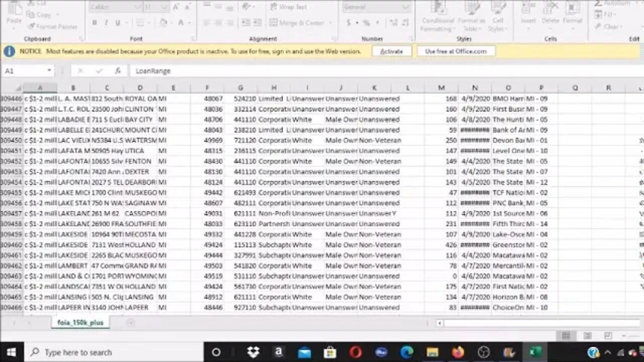Toggle Wrap Text
The image size is (644, 362).
pos(288,7)
